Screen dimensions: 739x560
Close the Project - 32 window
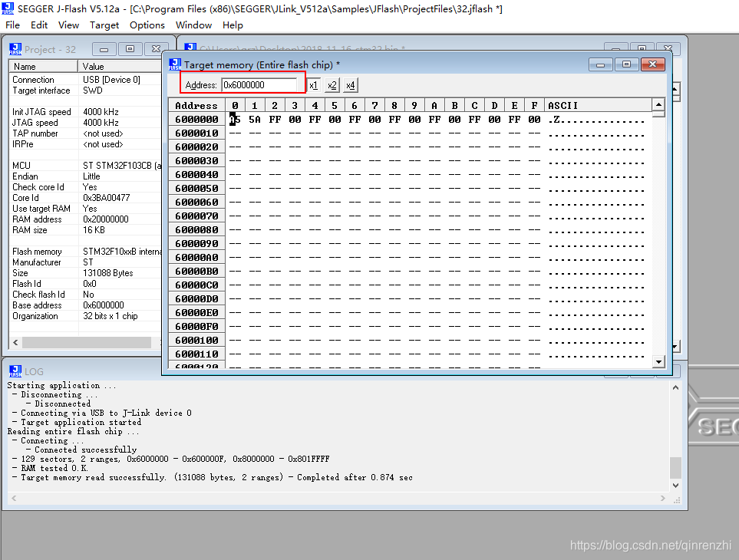click(x=156, y=49)
